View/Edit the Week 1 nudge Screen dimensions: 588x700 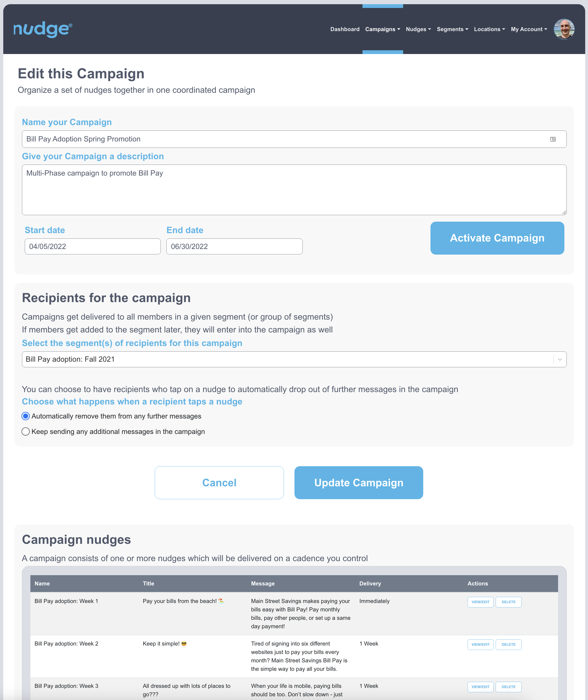coord(480,602)
